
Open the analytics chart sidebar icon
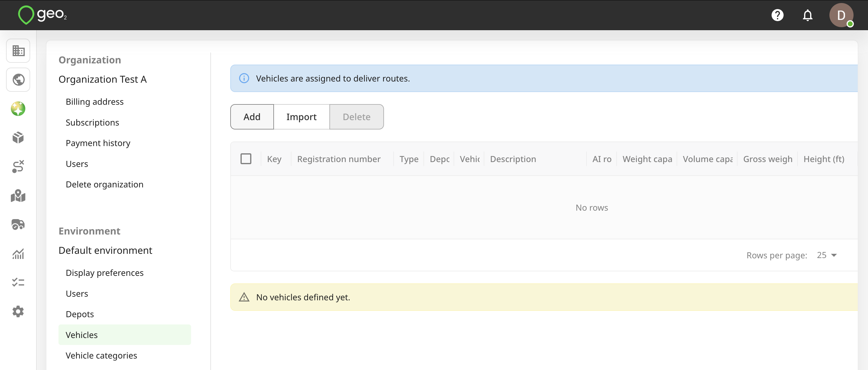click(x=18, y=254)
